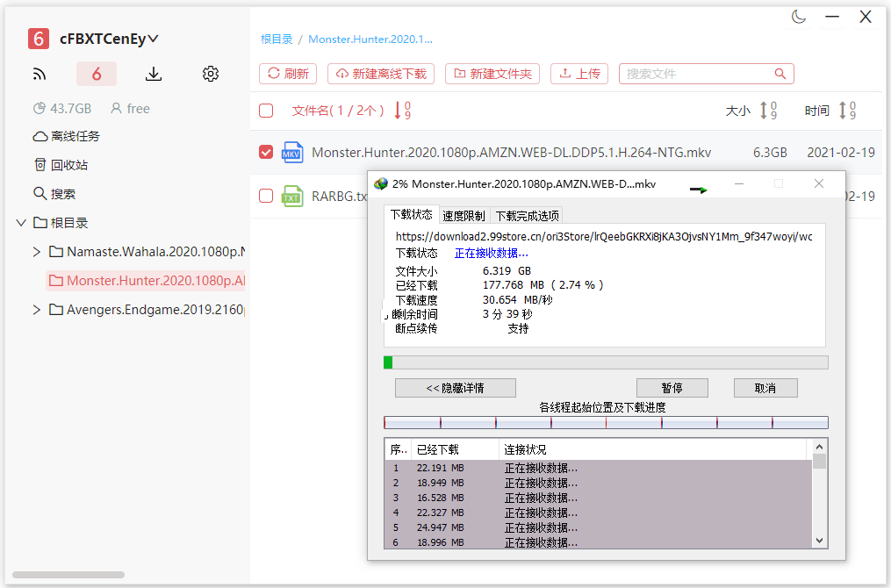The image size is (891, 588).
Task: Click the 取消 cancel button
Action: point(765,388)
